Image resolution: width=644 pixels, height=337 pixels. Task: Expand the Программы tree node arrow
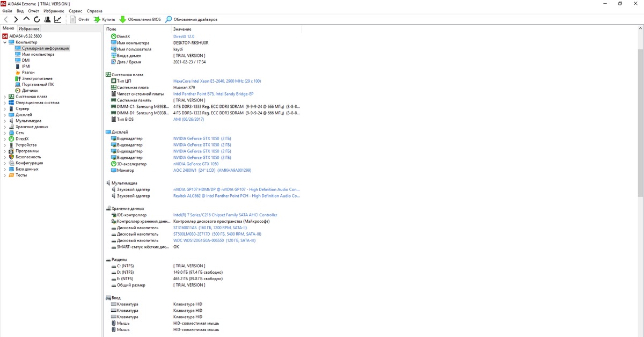[x=5, y=151]
